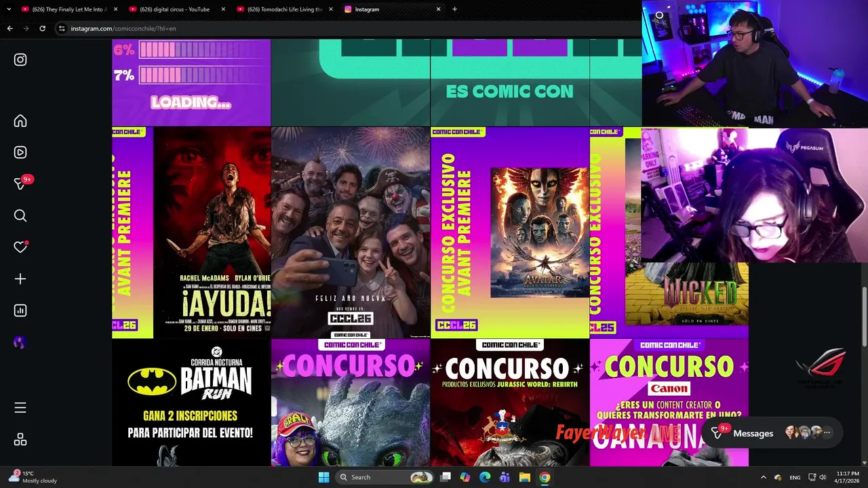Switch to 'digital circus - YouTube' tab
Screen dimensions: 868x488
[176, 9]
